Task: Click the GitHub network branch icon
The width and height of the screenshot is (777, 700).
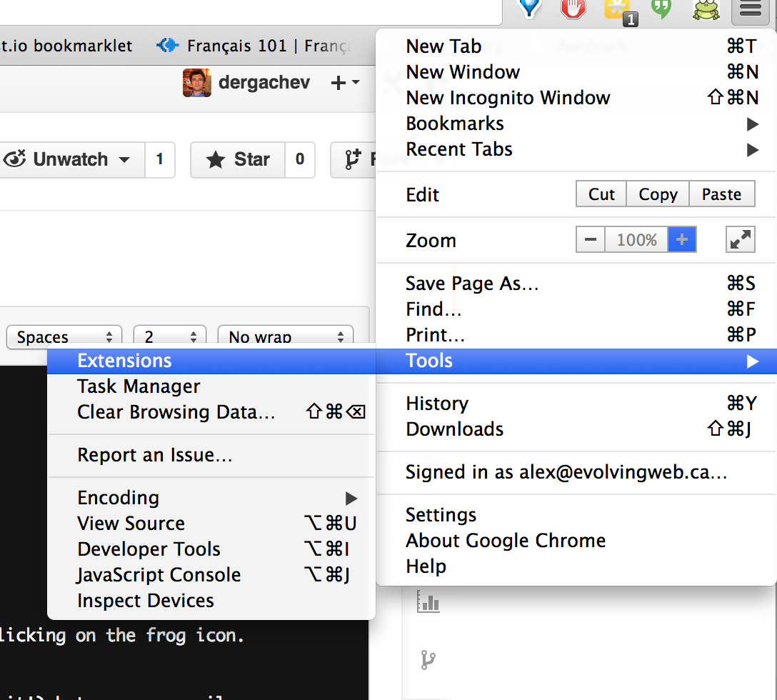Action: 428,660
